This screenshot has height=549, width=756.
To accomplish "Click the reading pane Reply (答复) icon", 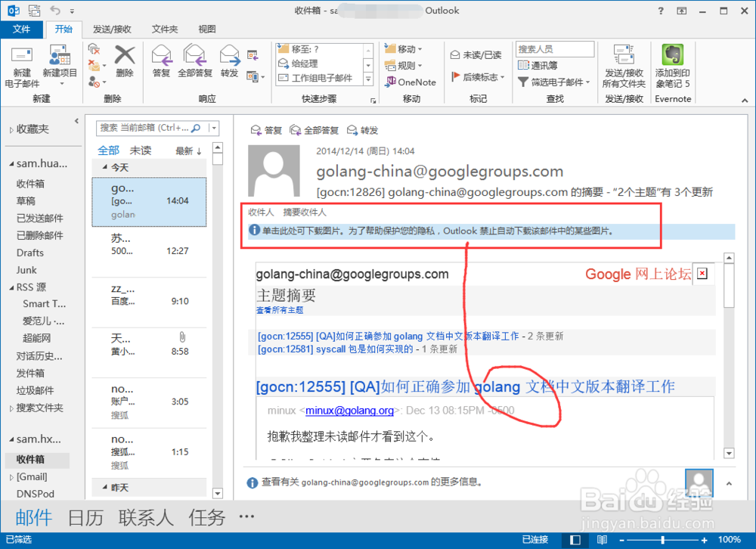I will point(256,130).
